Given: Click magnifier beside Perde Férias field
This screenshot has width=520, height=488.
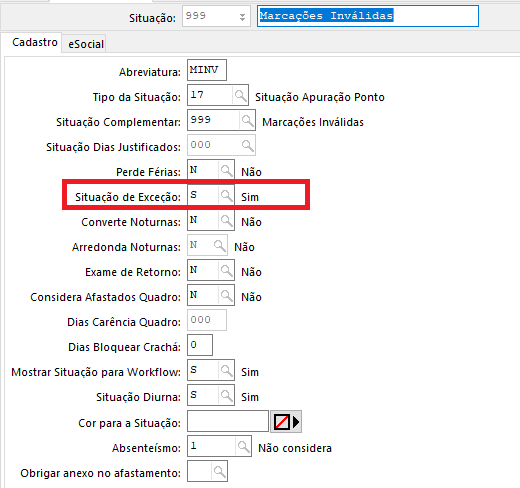Looking at the screenshot, I should (226, 170).
